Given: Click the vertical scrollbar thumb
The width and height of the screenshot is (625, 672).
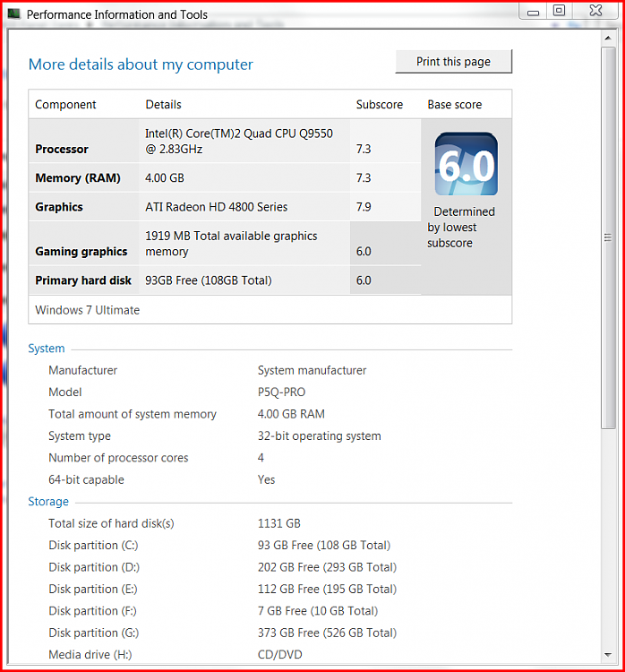Looking at the screenshot, I should [607, 237].
